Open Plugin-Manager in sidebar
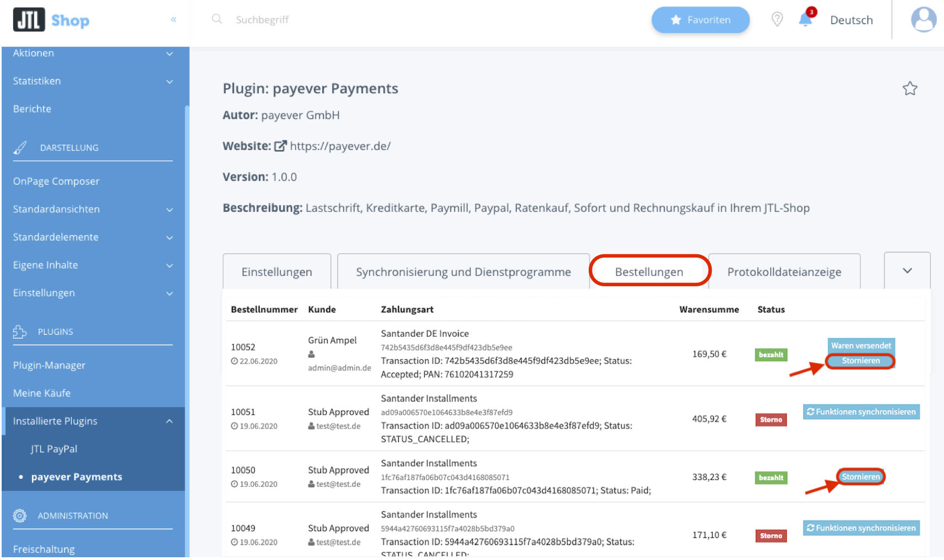Screen dimensions: 944x560 tap(49, 365)
